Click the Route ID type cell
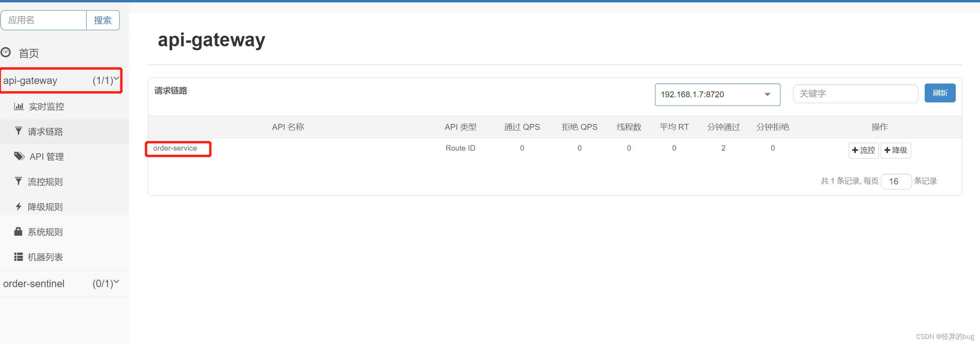The width and height of the screenshot is (980, 344). tap(460, 148)
